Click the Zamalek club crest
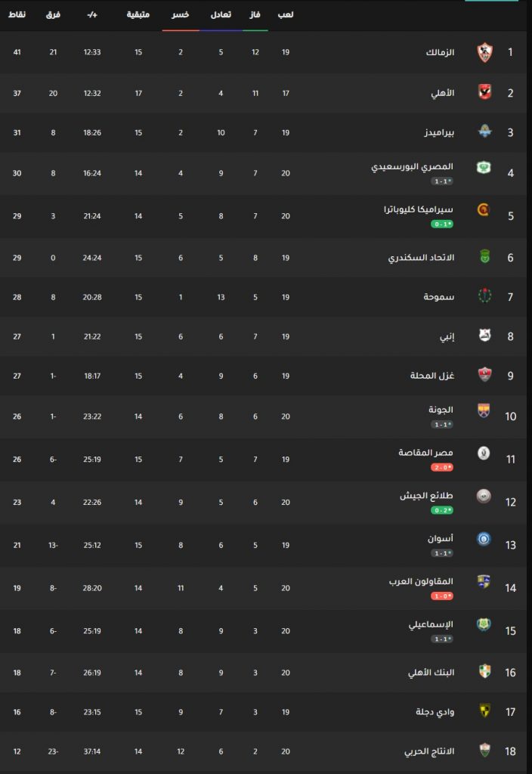This screenshot has height=774, width=532. tap(484, 52)
